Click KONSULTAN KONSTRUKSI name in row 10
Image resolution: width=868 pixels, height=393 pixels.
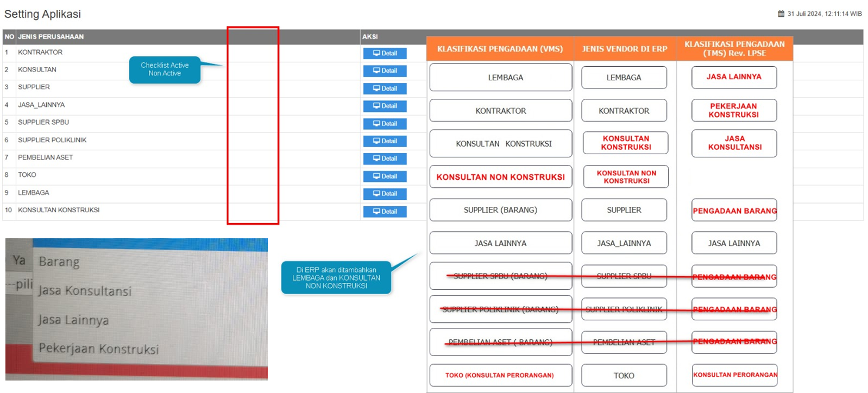tap(59, 210)
